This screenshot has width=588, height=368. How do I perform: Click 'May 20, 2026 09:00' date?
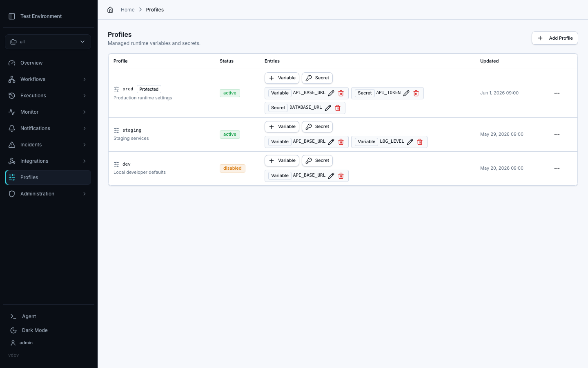(x=502, y=168)
